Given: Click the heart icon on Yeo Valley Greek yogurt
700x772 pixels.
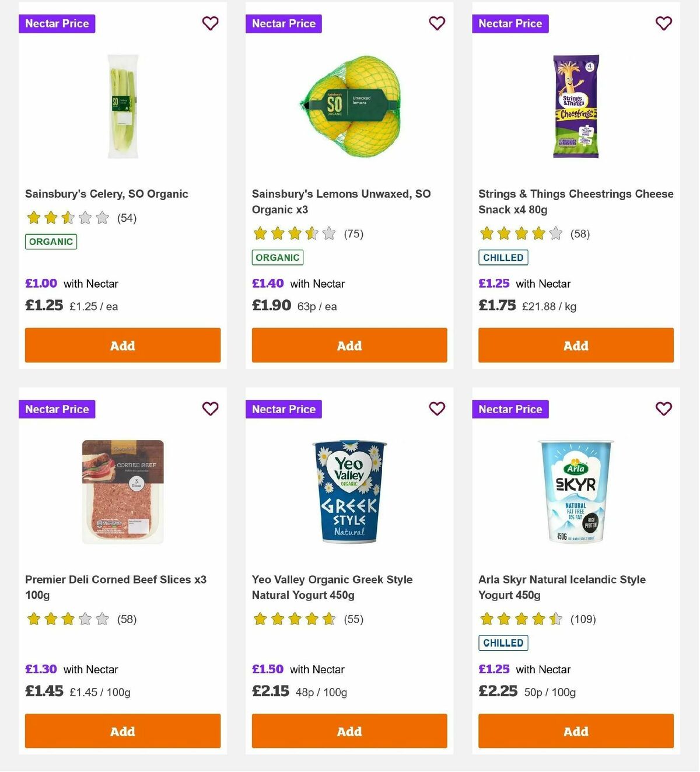Looking at the screenshot, I should coord(437,409).
